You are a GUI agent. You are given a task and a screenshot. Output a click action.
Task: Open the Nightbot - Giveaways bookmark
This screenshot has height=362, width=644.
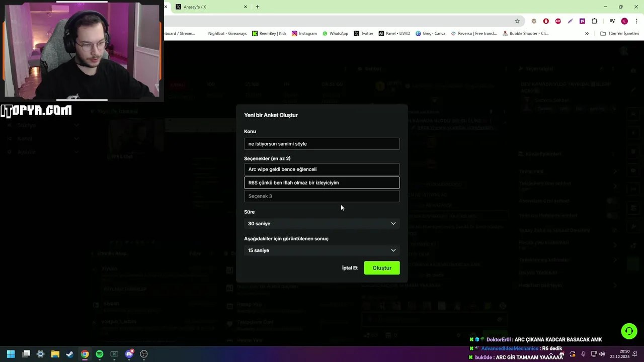tap(227, 34)
